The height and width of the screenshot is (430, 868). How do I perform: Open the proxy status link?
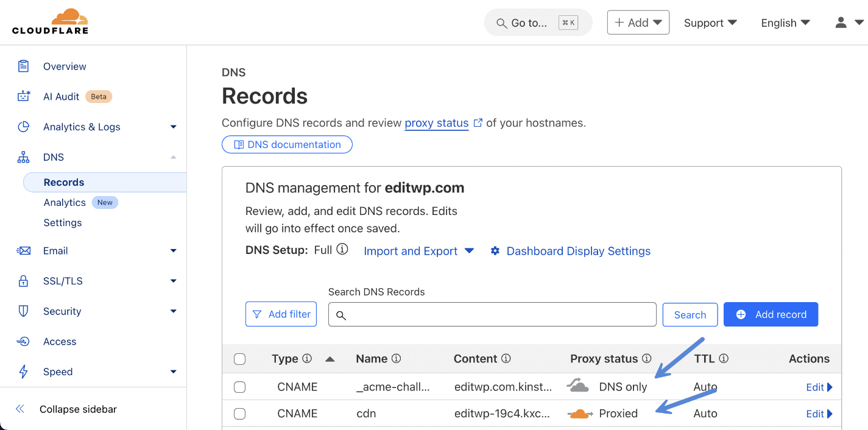pyautogui.click(x=436, y=123)
